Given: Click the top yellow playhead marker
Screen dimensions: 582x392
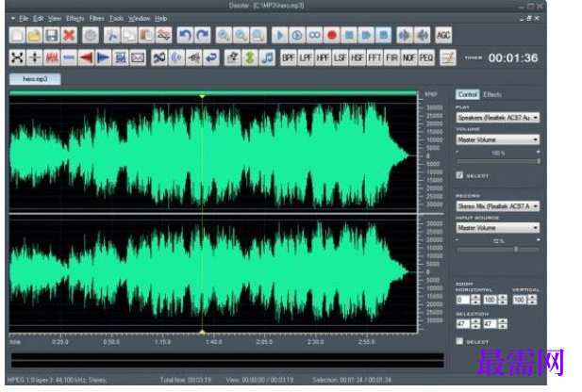Looking at the screenshot, I should pyautogui.click(x=202, y=96).
